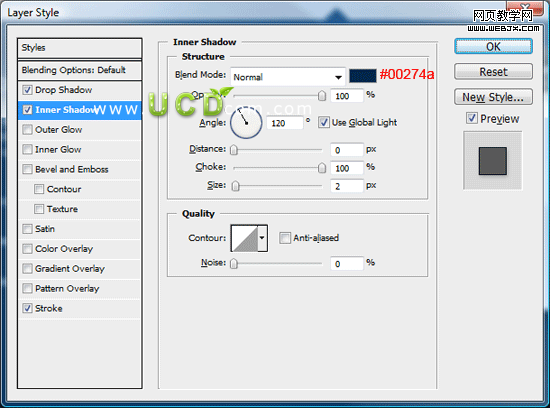Click the Angle value field

[x=285, y=123]
